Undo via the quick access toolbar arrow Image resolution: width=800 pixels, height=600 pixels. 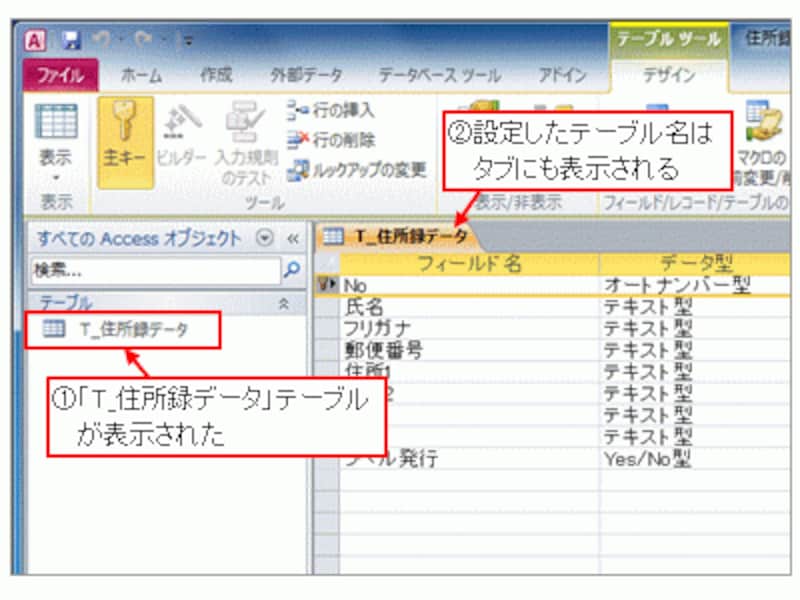click(103, 39)
